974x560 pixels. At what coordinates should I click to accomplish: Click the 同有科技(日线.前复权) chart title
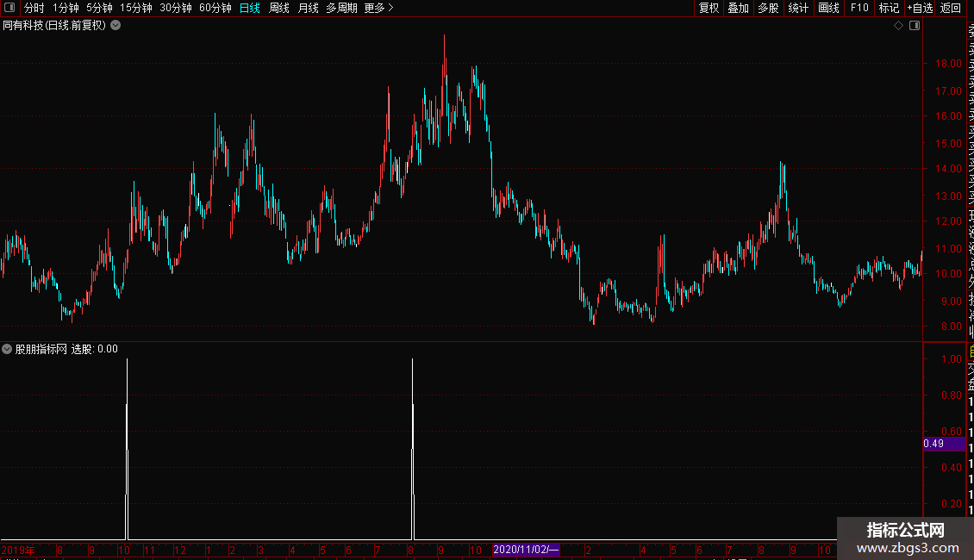54,26
